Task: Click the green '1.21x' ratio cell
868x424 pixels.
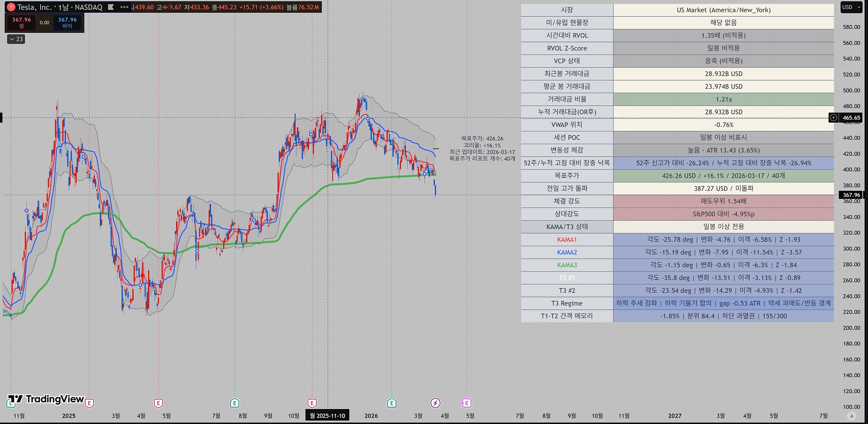Action: pos(723,99)
